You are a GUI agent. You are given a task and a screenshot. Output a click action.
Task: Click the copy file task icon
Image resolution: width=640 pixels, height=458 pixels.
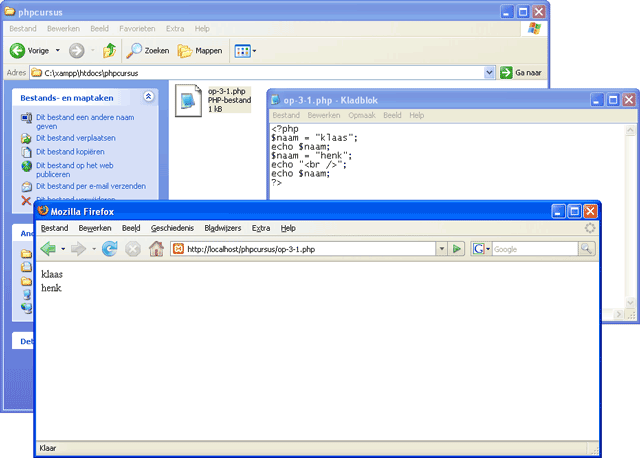coord(26,152)
